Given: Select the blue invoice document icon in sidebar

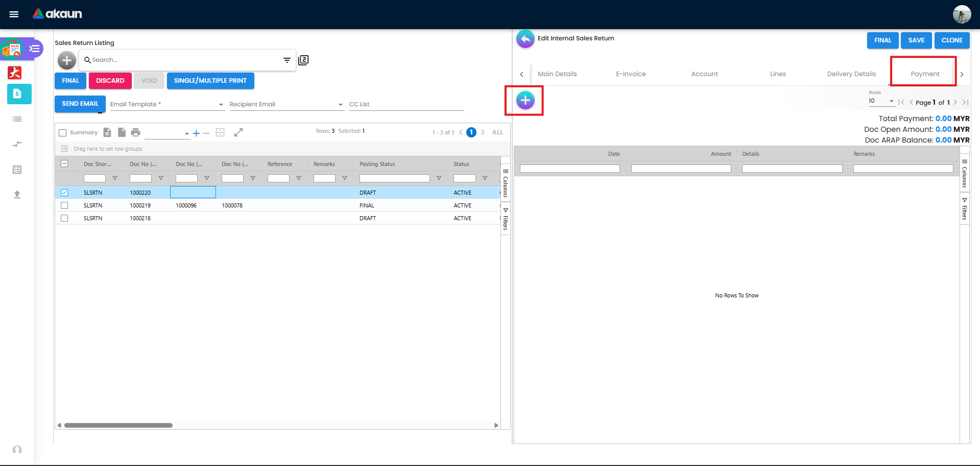Looking at the screenshot, I should 18,94.
